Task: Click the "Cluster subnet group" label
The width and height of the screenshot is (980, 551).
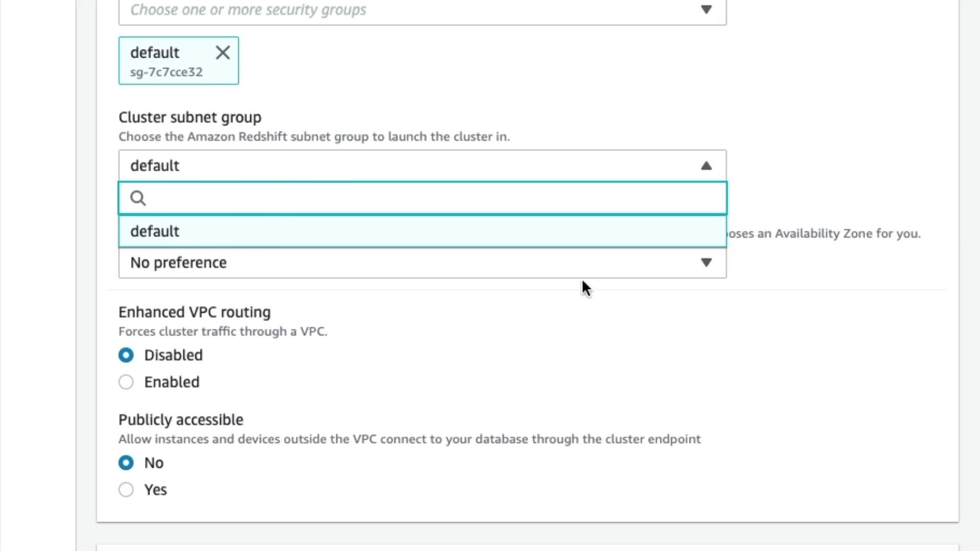Action: pos(190,117)
